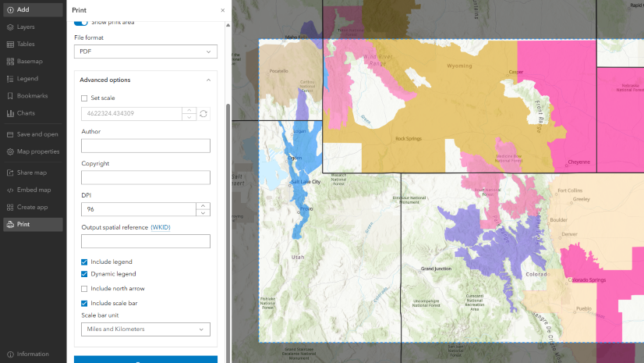This screenshot has width=644, height=363.
Task: Decrease the DPI value with down arrow
Action: (203, 213)
